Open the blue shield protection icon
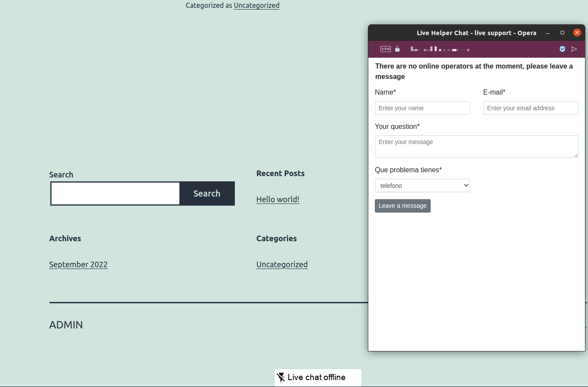The image size is (588, 387). coord(562,49)
